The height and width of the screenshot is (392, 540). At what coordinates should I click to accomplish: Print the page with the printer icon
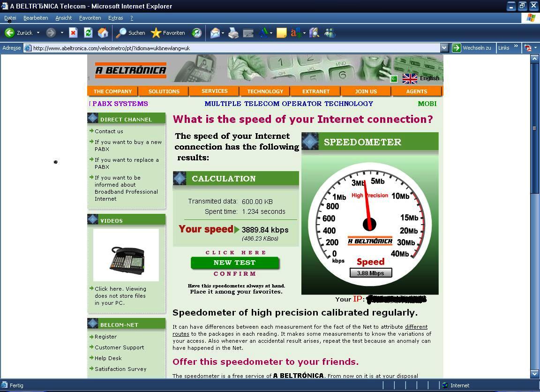[x=233, y=33]
